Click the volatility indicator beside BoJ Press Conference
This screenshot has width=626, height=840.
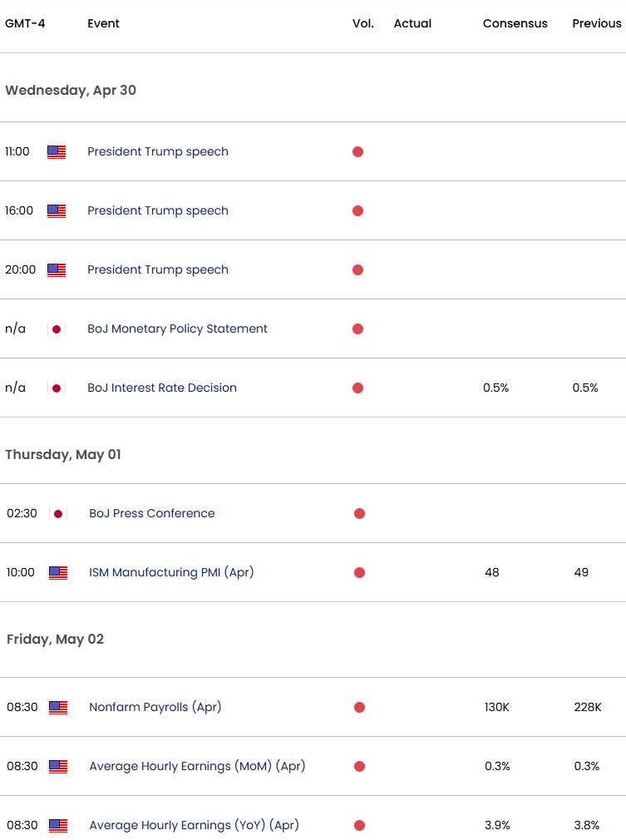point(359,514)
